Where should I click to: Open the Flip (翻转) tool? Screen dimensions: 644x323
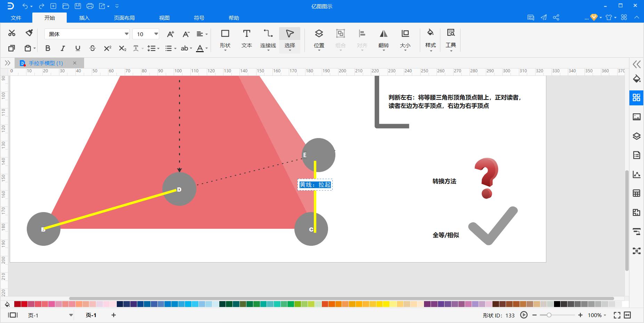(x=383, y=38)
